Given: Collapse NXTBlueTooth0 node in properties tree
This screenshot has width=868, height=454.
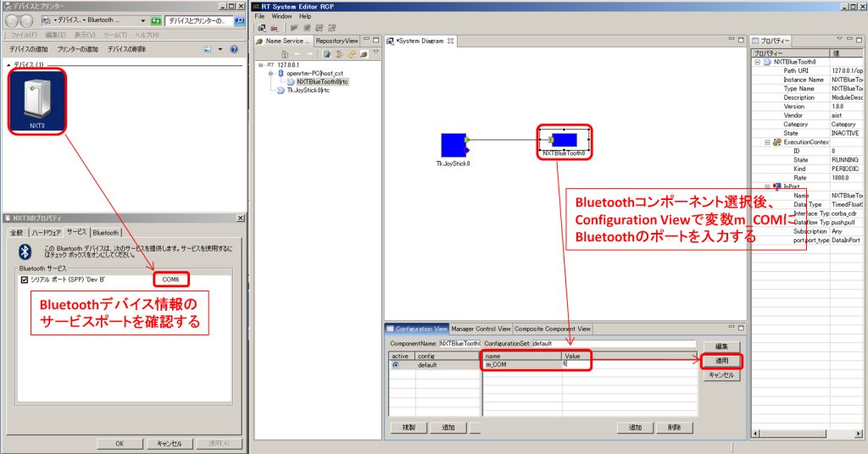Looking at the screenshot, I should pos(757,62).
